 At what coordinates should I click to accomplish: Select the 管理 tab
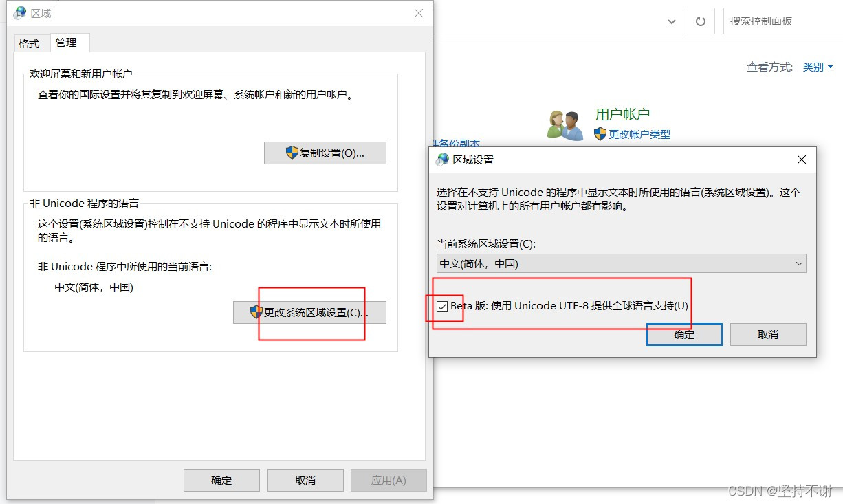click(x=69, y=43)
